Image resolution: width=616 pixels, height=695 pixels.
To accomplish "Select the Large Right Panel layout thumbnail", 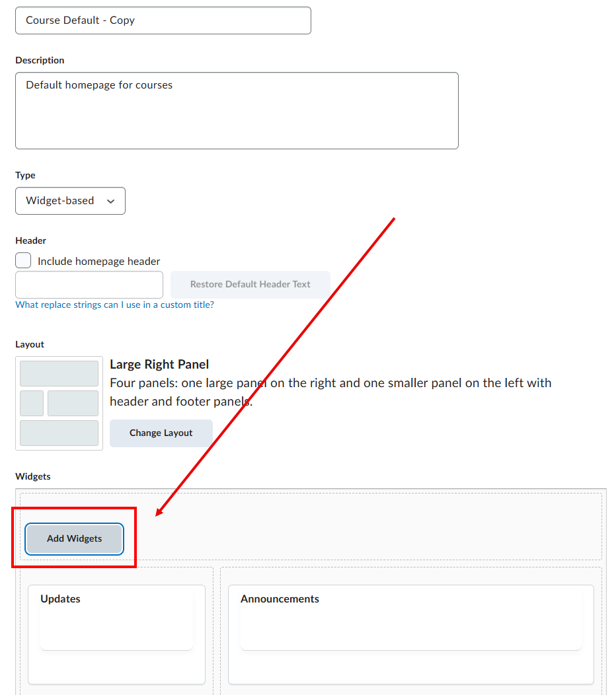I will tap(59, 403).
